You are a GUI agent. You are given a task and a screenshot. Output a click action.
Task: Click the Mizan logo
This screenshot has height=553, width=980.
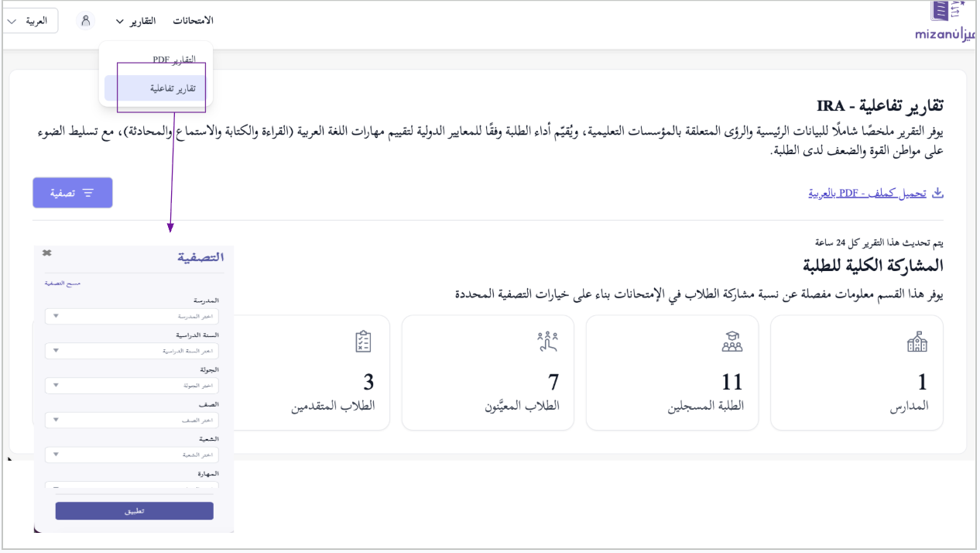pyautogui.click(x=945, y=22)
